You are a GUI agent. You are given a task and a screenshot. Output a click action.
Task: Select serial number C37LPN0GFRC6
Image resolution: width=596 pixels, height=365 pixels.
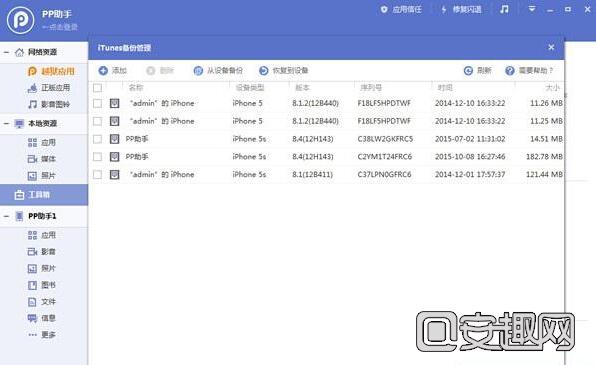tap(384, 175)
